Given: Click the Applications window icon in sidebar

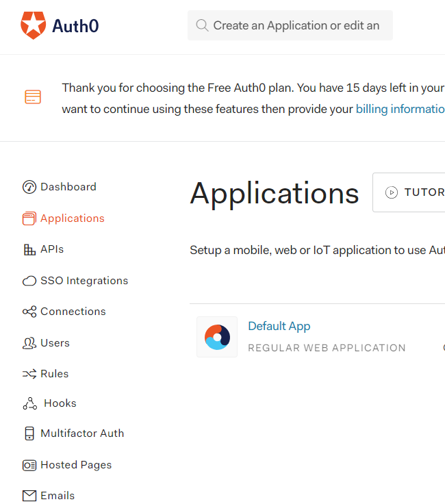Looking at the screenshot, I should pos(29,218).
